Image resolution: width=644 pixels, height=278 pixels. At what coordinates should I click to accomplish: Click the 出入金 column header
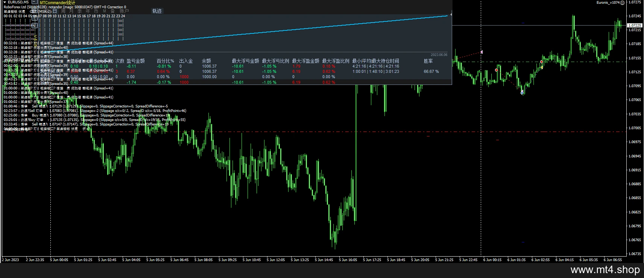point(186,61)
